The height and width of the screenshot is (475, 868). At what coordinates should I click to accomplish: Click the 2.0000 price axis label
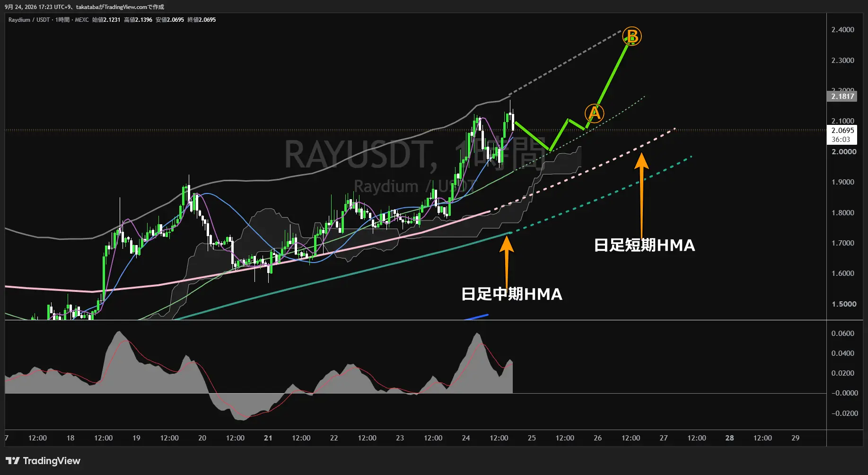pos(844,152)
